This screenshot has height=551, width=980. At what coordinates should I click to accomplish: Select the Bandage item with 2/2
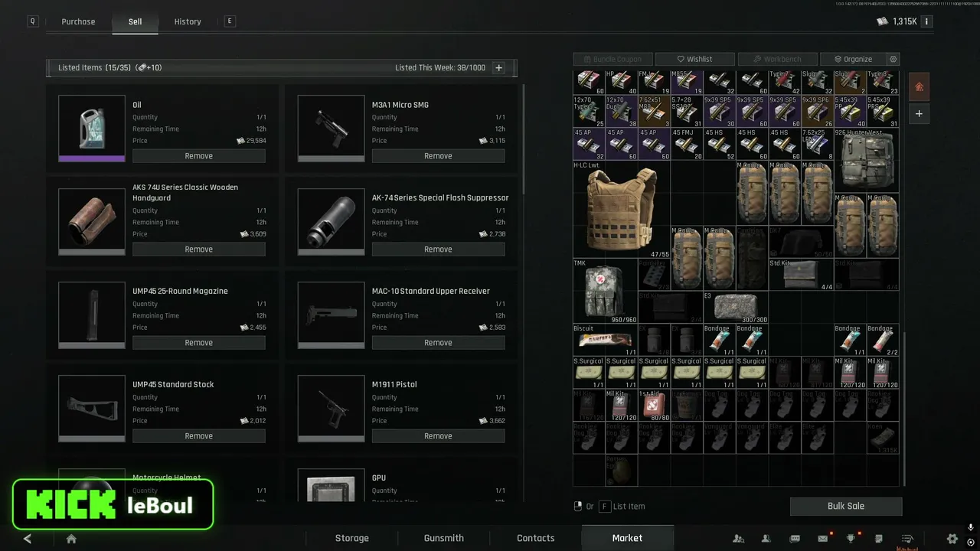(x=883, y=340)
